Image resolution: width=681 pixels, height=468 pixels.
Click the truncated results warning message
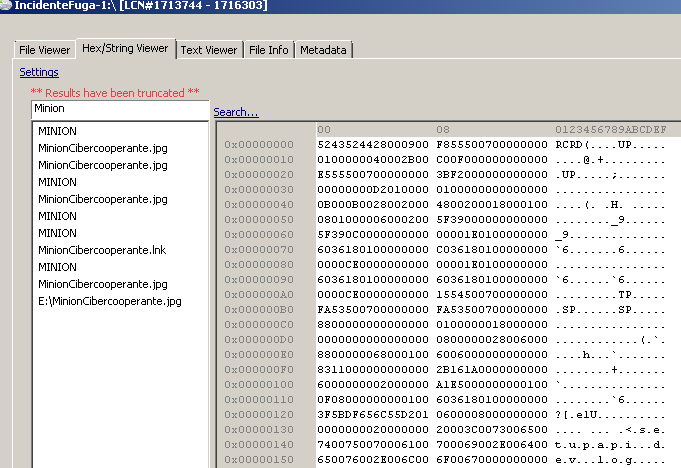(115, 93)
